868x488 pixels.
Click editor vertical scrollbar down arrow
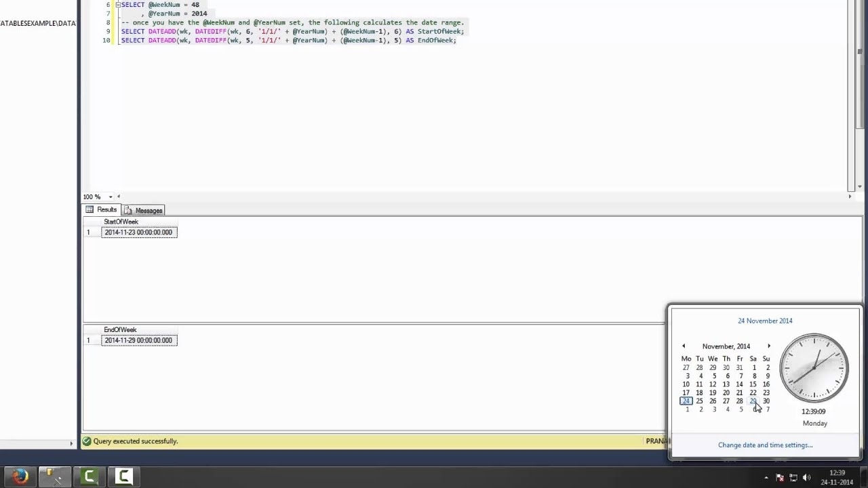[x=859, y=186]
